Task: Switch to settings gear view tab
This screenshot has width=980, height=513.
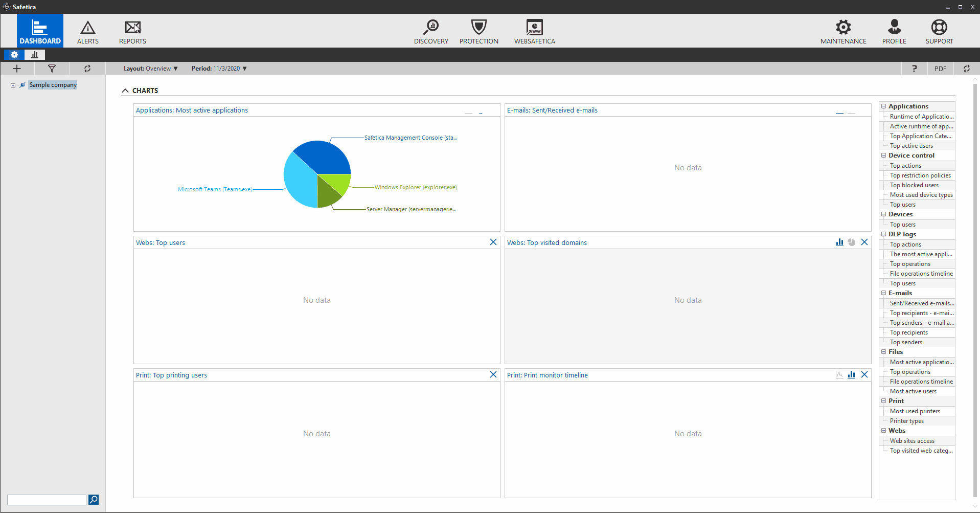Action: pyautogui.click(x=14, y=54)
